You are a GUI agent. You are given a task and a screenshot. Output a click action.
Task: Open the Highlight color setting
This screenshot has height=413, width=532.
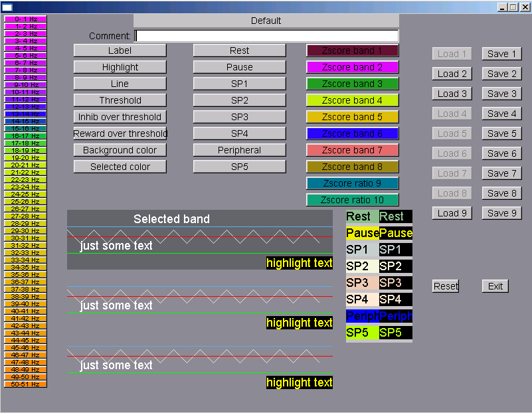coord(120,67)
